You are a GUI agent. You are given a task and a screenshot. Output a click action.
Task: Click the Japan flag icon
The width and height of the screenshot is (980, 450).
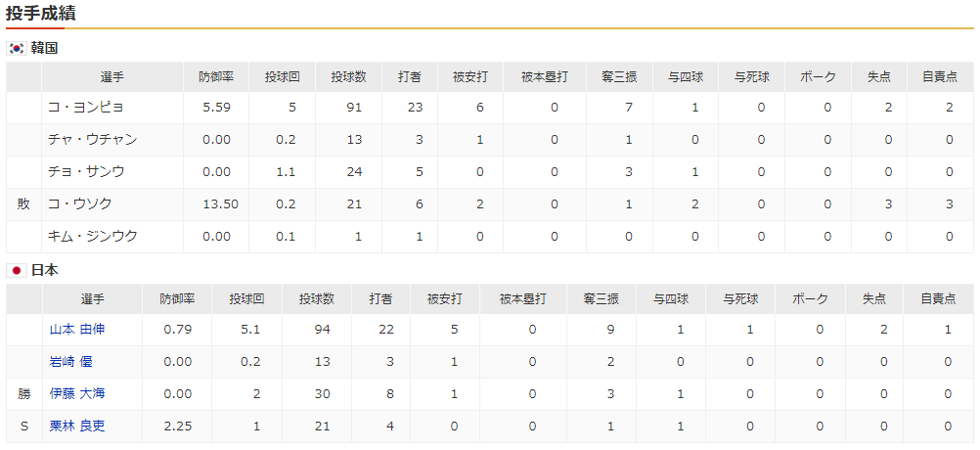(16, 270)
